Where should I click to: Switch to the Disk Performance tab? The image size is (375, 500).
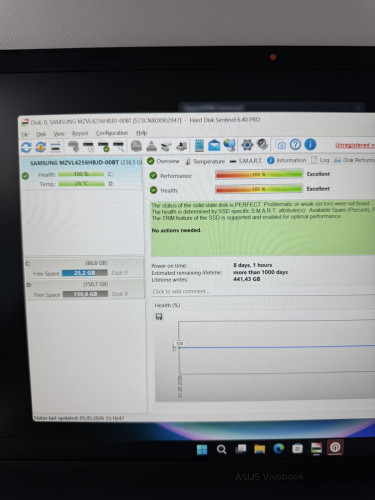[354, 160]
